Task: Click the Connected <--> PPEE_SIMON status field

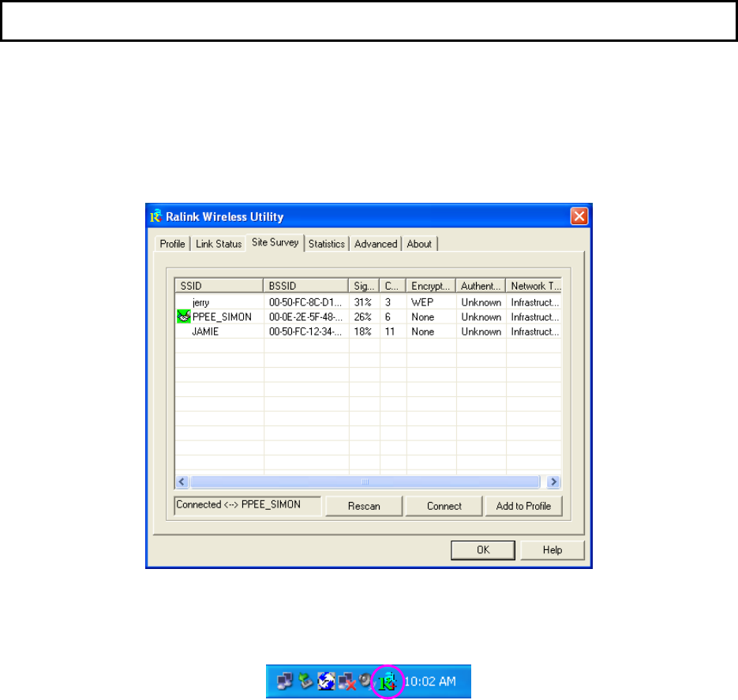Action: pyautogui.click(x=248, y=505)
